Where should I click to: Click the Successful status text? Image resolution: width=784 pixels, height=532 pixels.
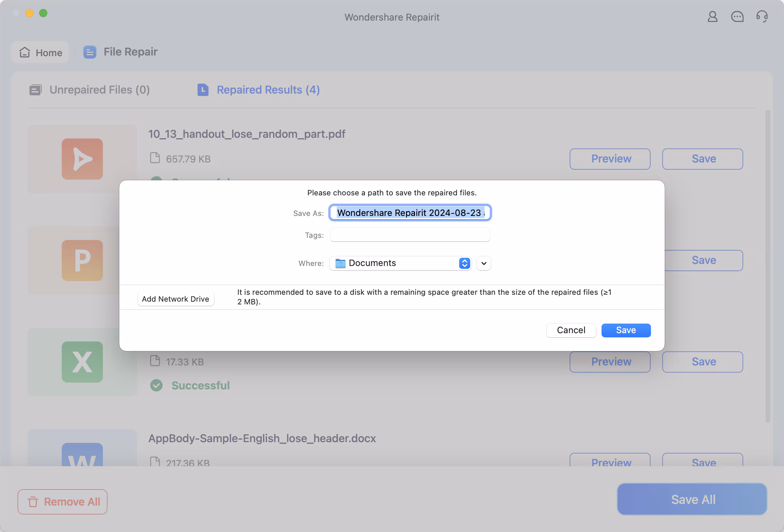tap(201, 385)
